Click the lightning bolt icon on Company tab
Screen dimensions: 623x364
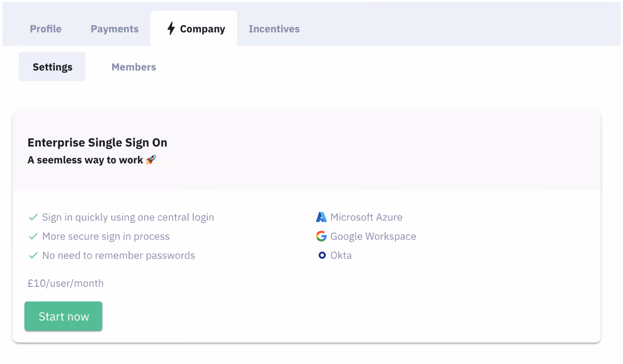click(x=171, y=29)
